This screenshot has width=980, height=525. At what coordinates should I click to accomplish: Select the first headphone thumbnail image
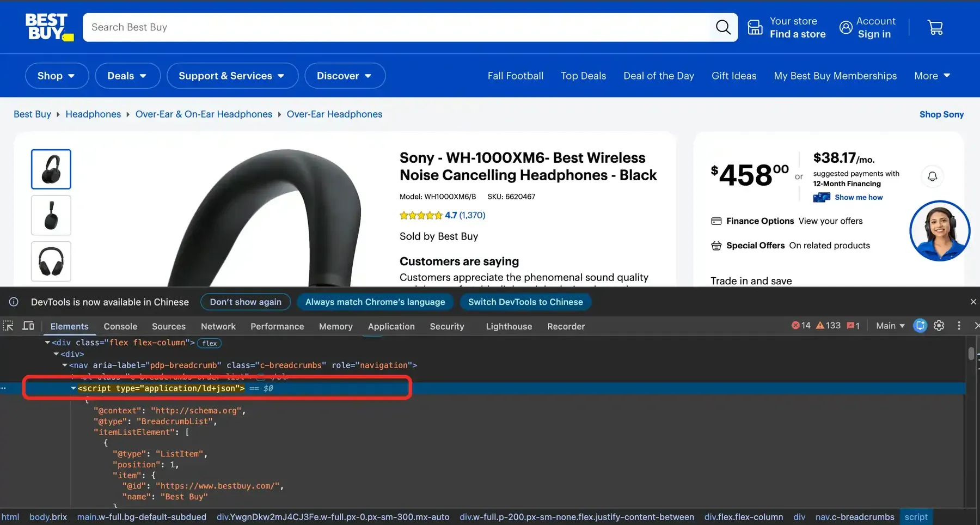(x=51, y=169)
